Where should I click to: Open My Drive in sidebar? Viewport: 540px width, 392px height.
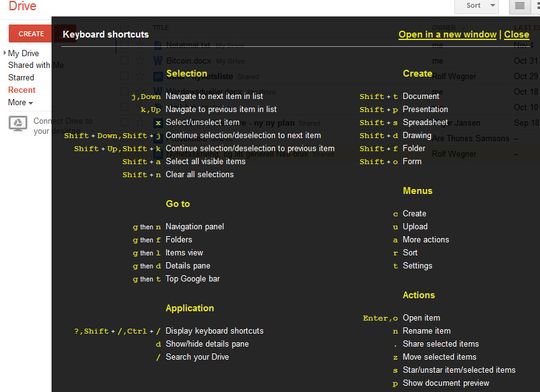[23, 53]
